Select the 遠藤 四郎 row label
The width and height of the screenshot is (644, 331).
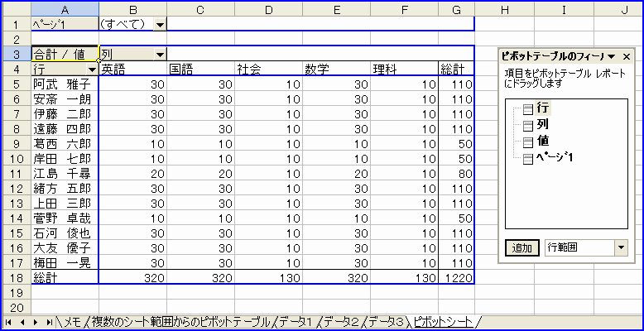pyautogui.click(x=65, y=129)
